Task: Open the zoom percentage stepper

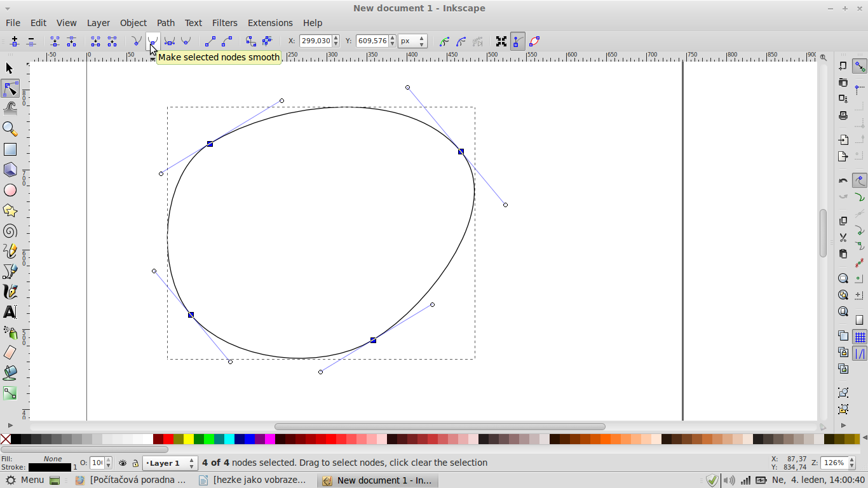Action: (x=851, y=463)
